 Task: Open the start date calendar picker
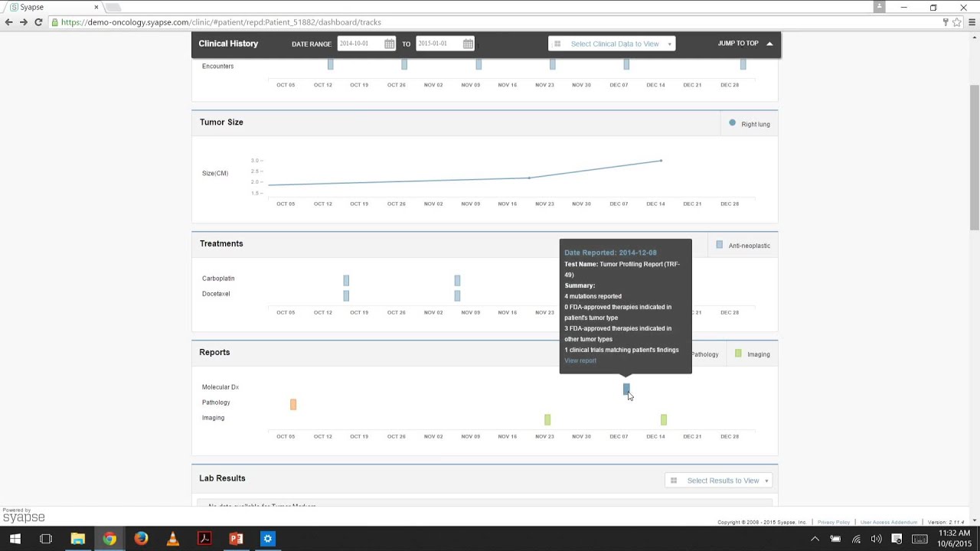[x=390, y=44]
